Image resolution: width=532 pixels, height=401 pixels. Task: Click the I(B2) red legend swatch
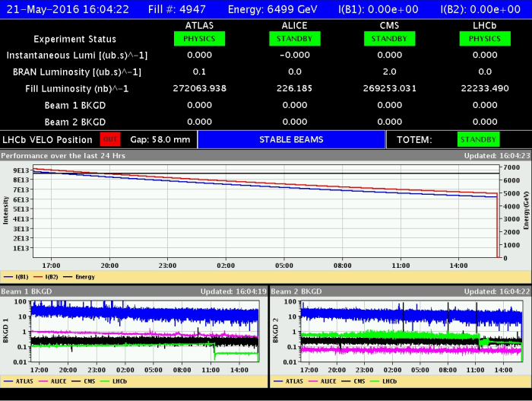coord(38,277)
